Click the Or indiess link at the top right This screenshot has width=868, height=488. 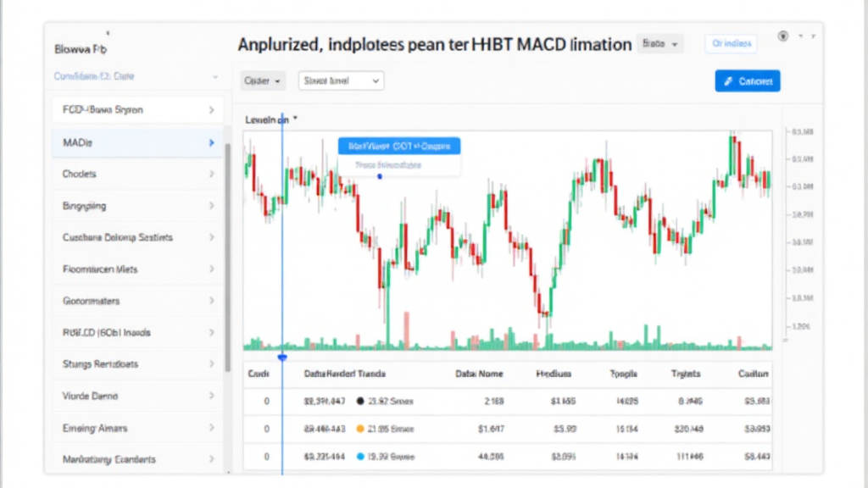pyautogui.click(x=730, y=43)
